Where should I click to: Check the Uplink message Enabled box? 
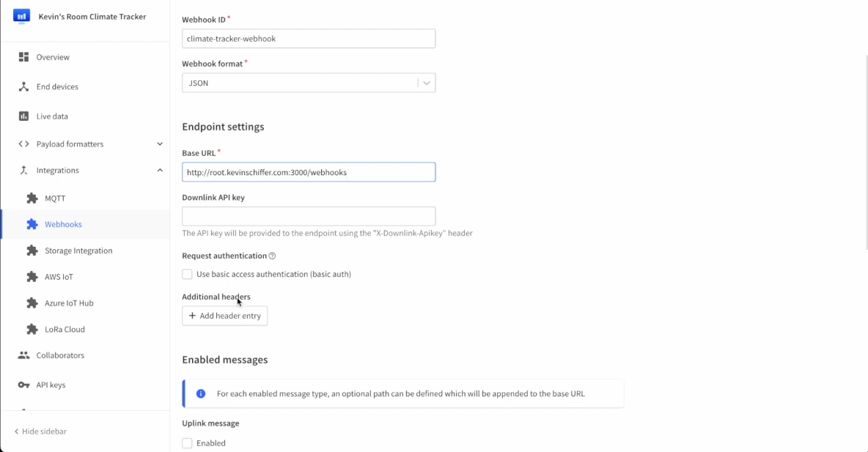click(x=187, y=443)
